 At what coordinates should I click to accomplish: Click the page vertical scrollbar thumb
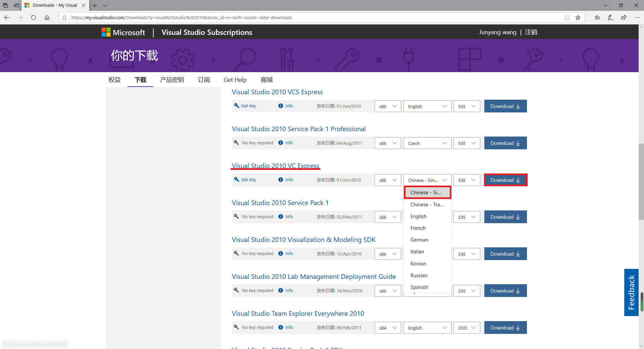point(641,181)
